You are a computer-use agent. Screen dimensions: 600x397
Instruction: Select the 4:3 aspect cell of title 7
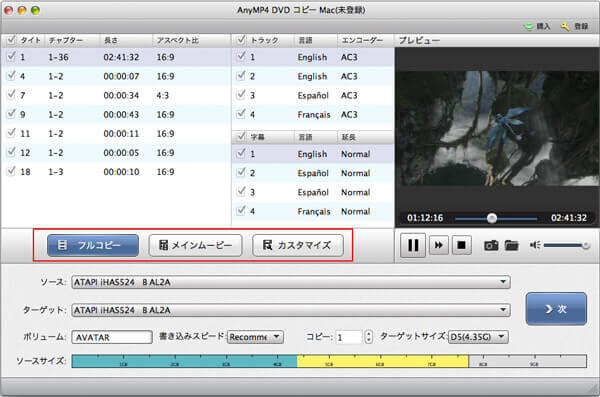(163, 95)
